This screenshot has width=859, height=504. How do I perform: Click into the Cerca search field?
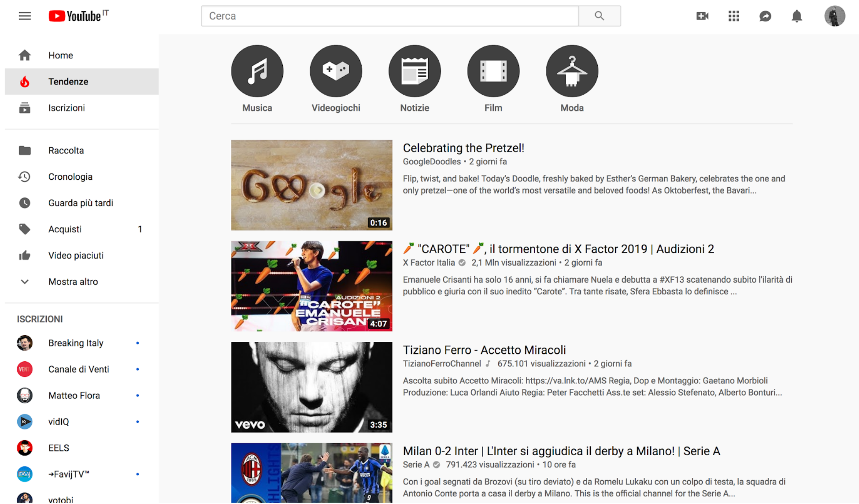(390, 16)
